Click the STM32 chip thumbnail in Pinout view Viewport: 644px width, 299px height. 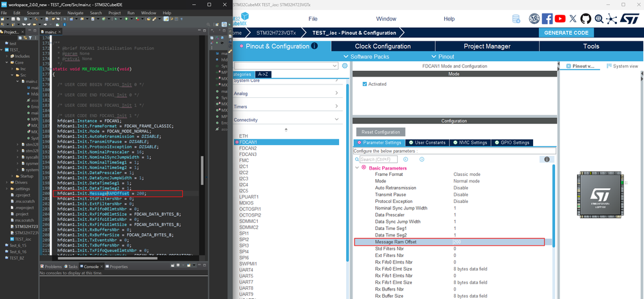[x=600, y=195]
